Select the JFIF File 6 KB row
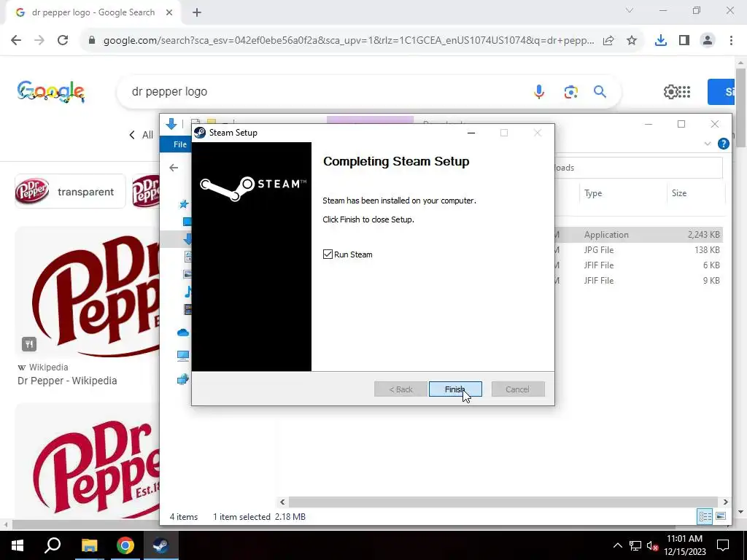747x560 pixels. (638, 265)
